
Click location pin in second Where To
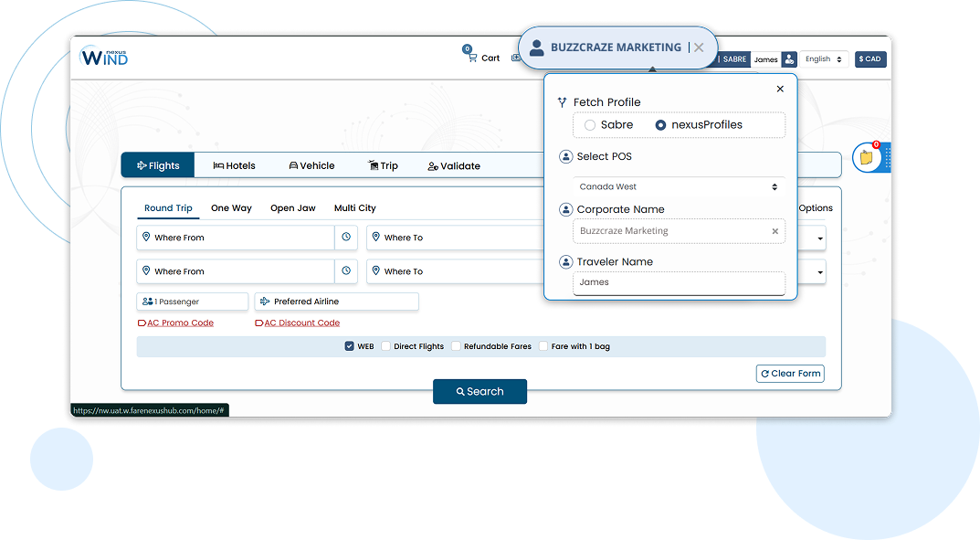pyautogui.click(x=375, y=270)
